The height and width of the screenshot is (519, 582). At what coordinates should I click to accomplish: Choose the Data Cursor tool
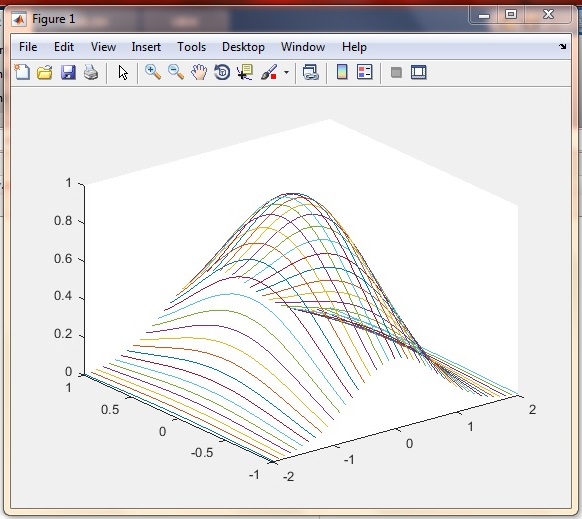coord(245,72)
